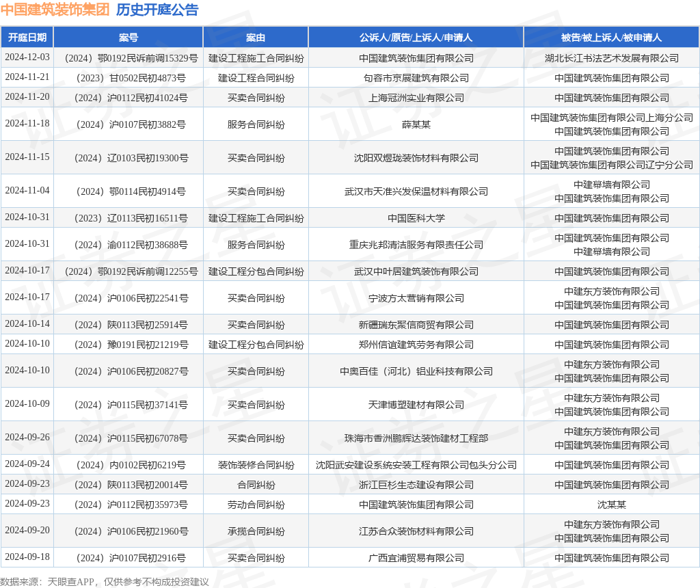Viewport: 700px width, 588px height.
Task: Select date cell 2024-09-20
Action: [x=27, y=531]
